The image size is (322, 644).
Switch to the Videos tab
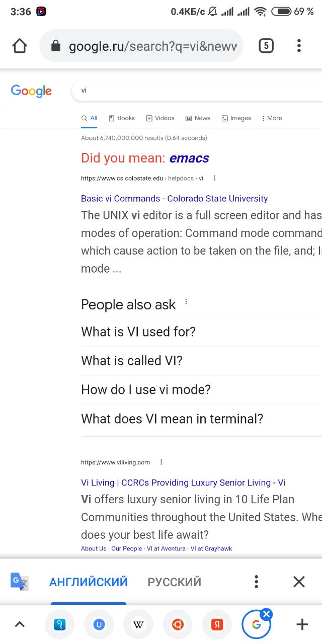pyautogui.click(x=160, y=118)
